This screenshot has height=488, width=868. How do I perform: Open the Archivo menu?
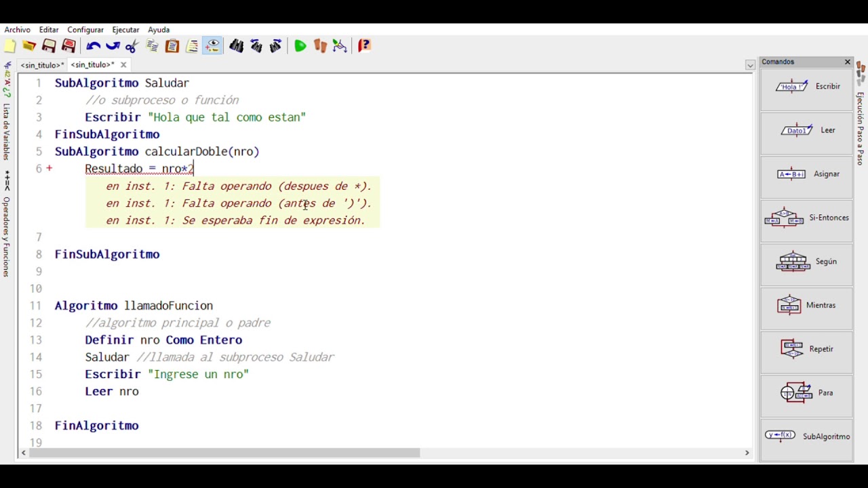pyautogui.click(x=18, y=30)
